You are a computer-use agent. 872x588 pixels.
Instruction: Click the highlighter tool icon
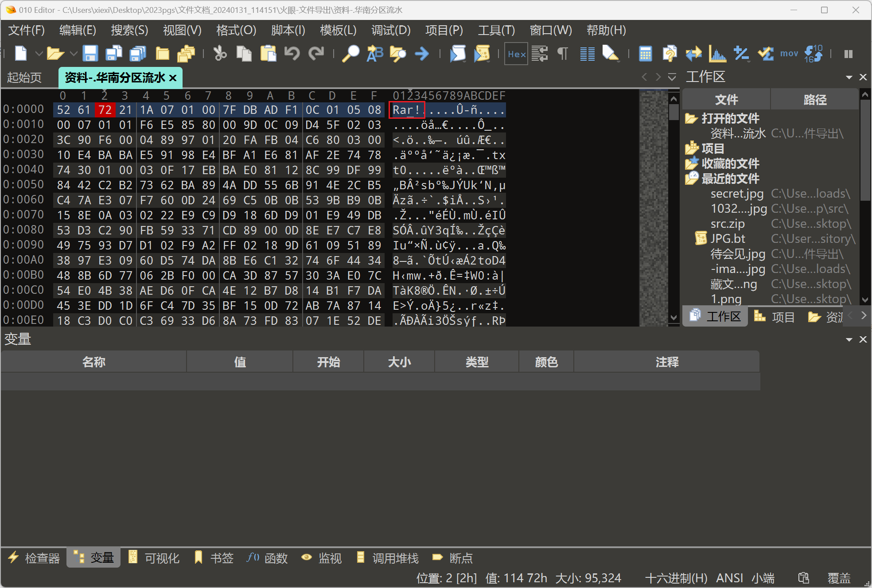(611, 54)
